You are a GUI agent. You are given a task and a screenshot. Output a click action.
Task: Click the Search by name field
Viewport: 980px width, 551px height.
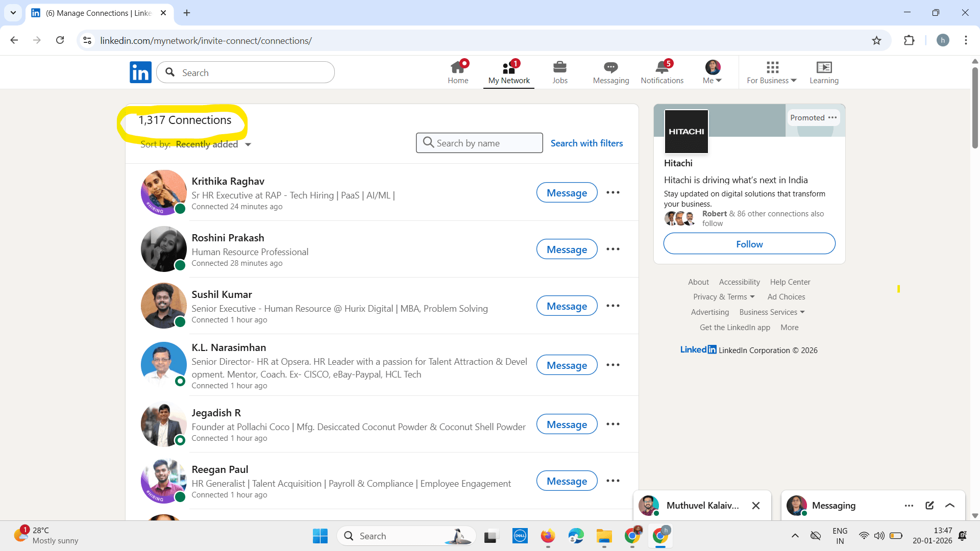[479, 143]
